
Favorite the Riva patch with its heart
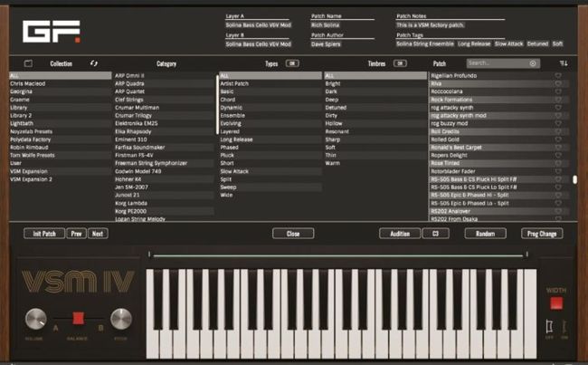(x=558, y=83)
